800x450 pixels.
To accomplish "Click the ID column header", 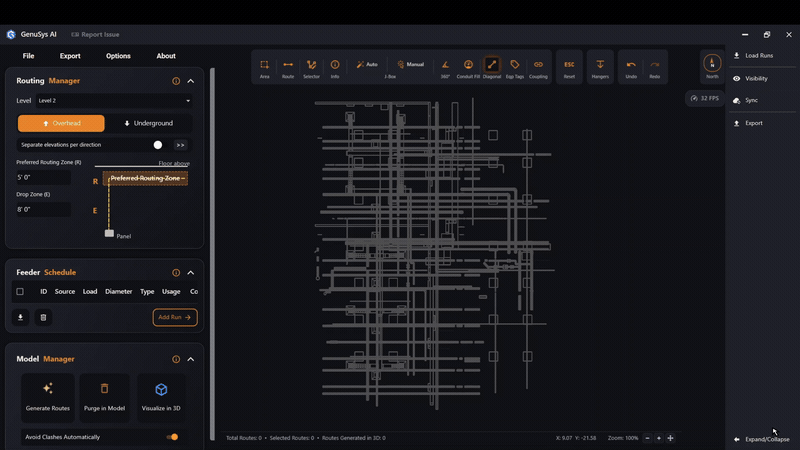I will (x=43, y=292).
